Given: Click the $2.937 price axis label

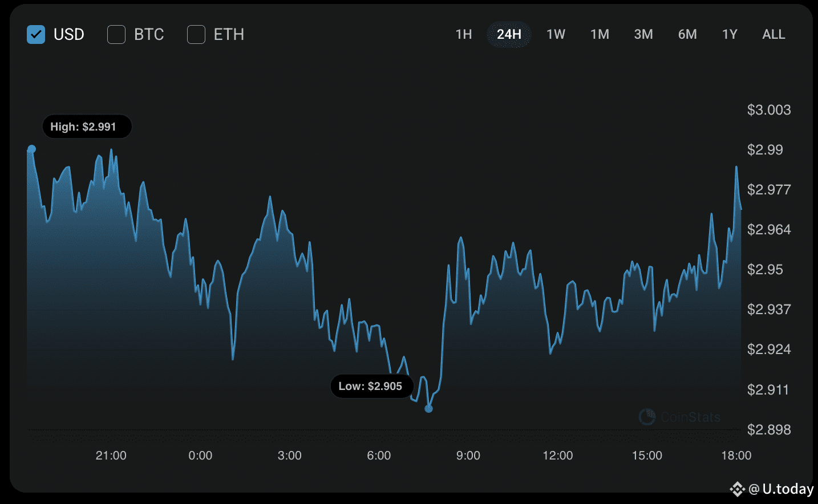Looking at the screenshot, I should click(x=769, y=310).
